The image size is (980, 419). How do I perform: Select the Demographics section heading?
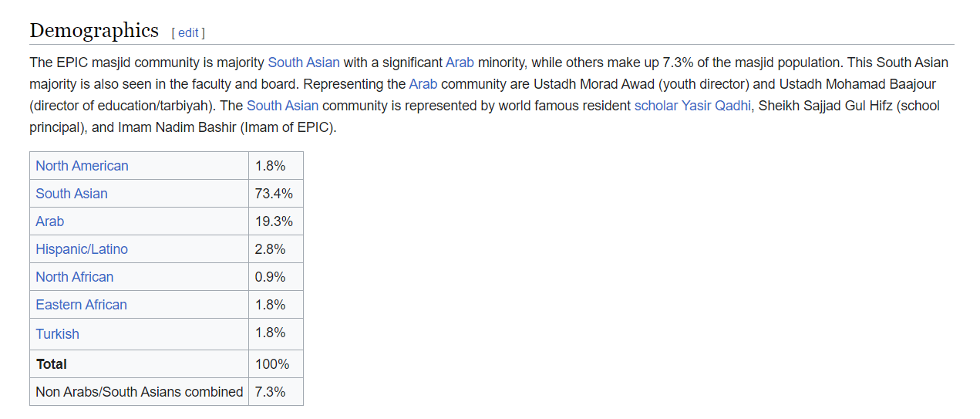[x=94, y=30]
